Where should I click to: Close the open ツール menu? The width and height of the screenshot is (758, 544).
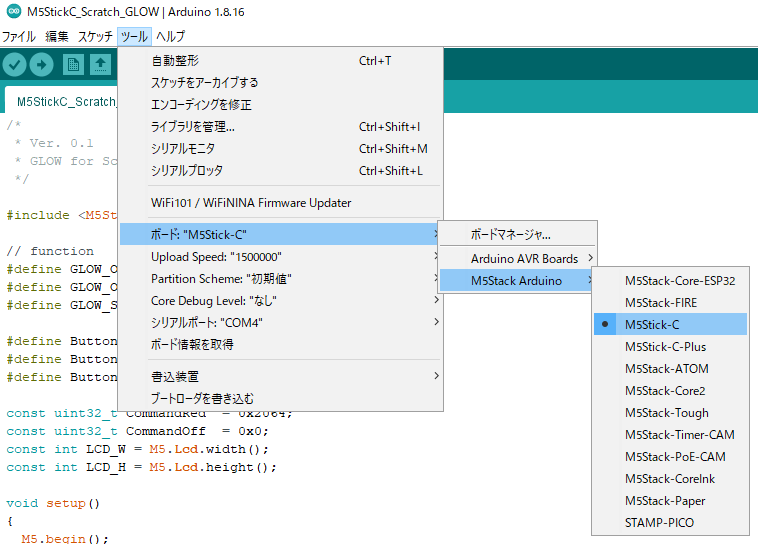(x=134, y=36)
